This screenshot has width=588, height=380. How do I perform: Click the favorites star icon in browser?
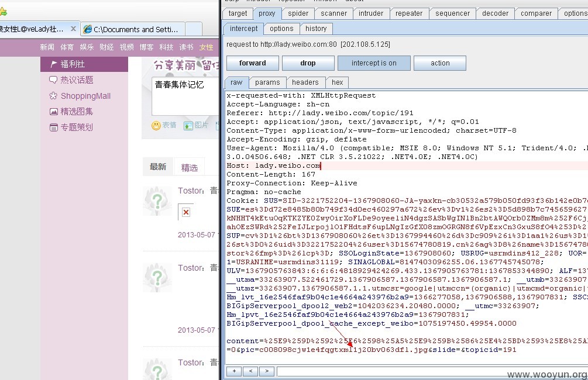4,12
